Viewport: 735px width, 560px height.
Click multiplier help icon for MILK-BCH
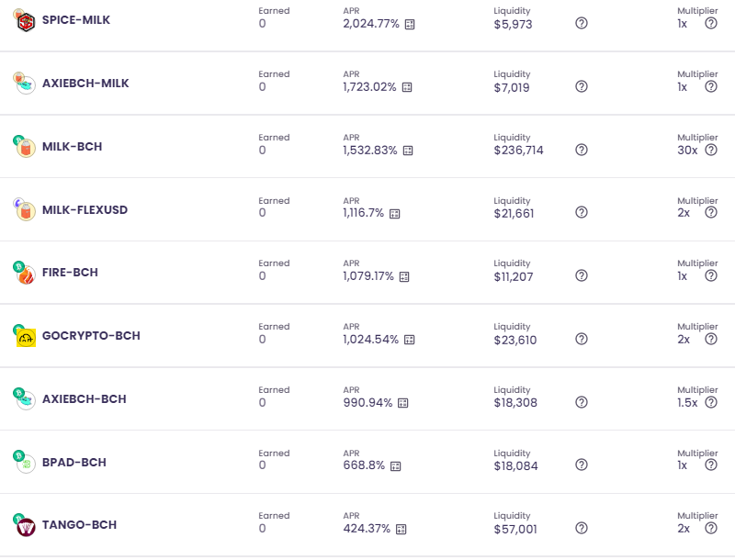[711, 150]
